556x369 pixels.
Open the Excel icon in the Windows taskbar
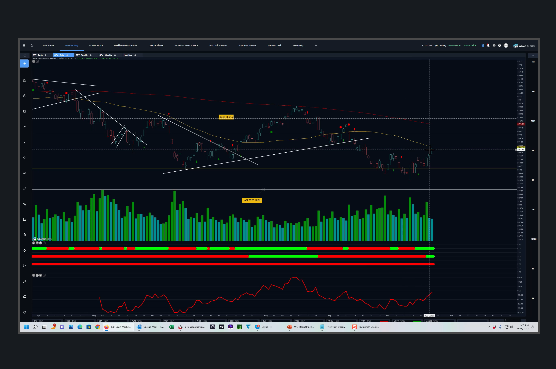pyautogui.click(x=171, y=327)
